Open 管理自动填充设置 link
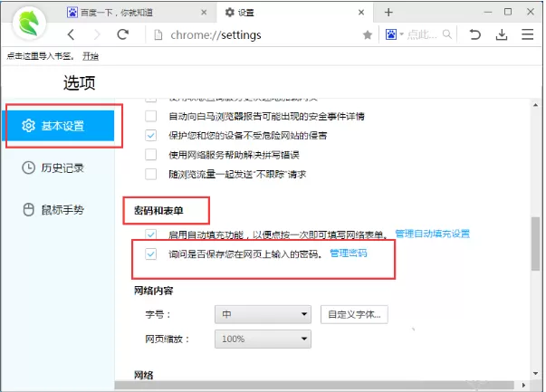 pos(433,234)
